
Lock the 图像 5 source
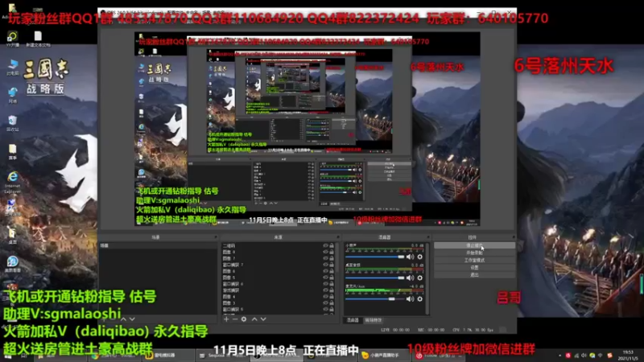pyautogui.click(x=332, y=278)
